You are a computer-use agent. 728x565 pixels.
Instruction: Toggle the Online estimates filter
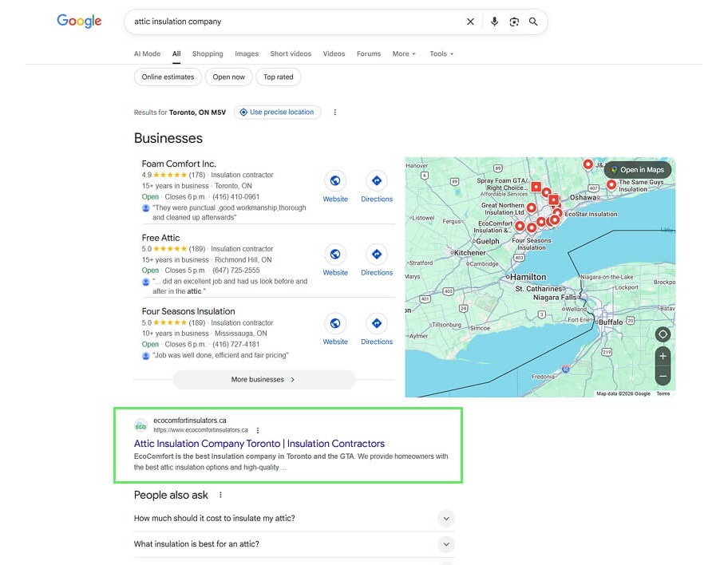click(x=168, y=77)
